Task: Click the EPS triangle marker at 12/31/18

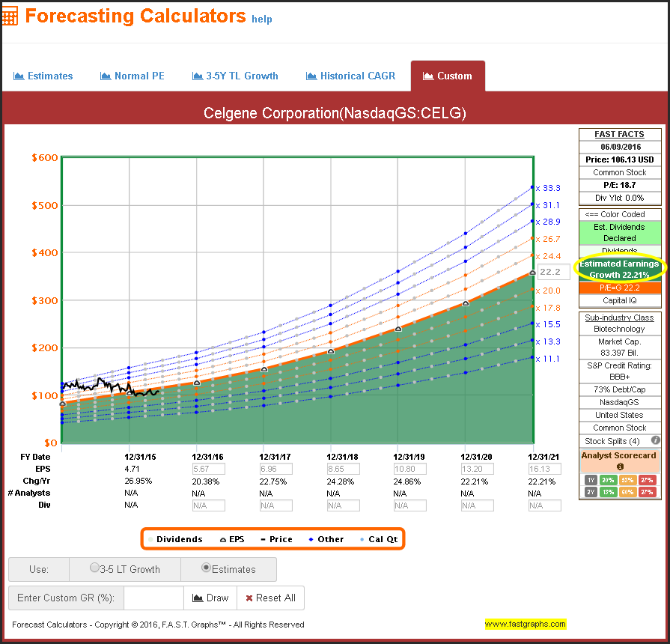Action: 330,351
